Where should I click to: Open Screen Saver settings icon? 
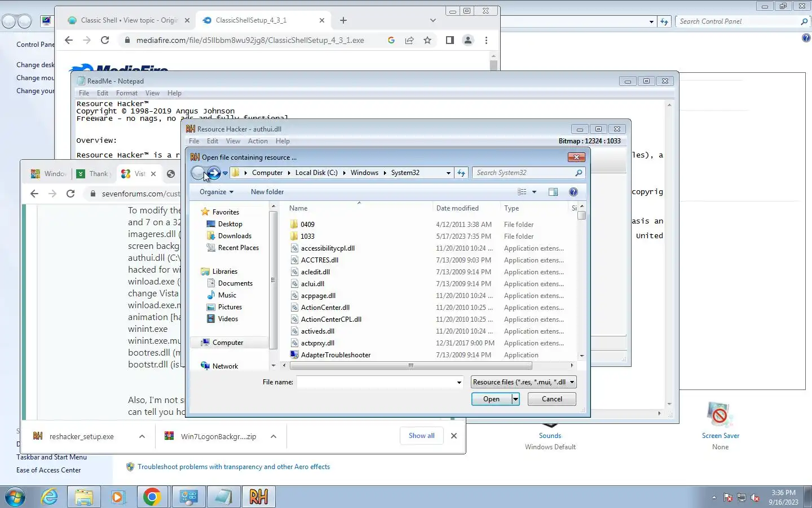coord(720,415)
